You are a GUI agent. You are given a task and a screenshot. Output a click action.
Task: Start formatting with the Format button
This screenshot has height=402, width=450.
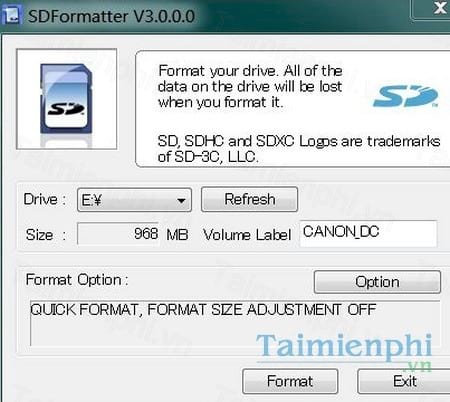pyautogui.click(x=290, y=381)
